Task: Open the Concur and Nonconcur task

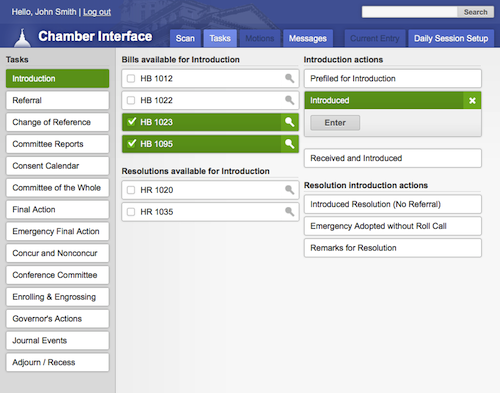Action: pos(57,253)
